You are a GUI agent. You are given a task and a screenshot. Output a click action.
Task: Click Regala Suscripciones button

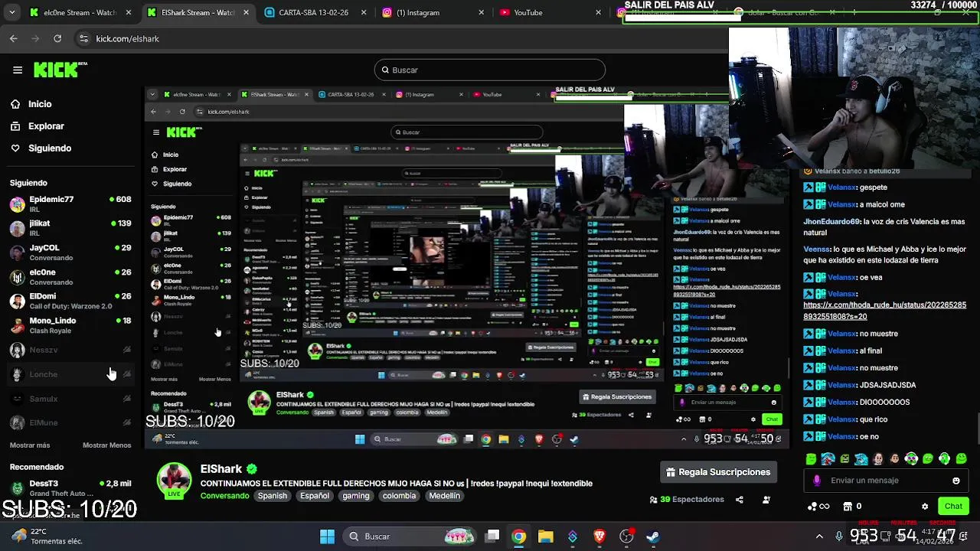pos(719,472)
